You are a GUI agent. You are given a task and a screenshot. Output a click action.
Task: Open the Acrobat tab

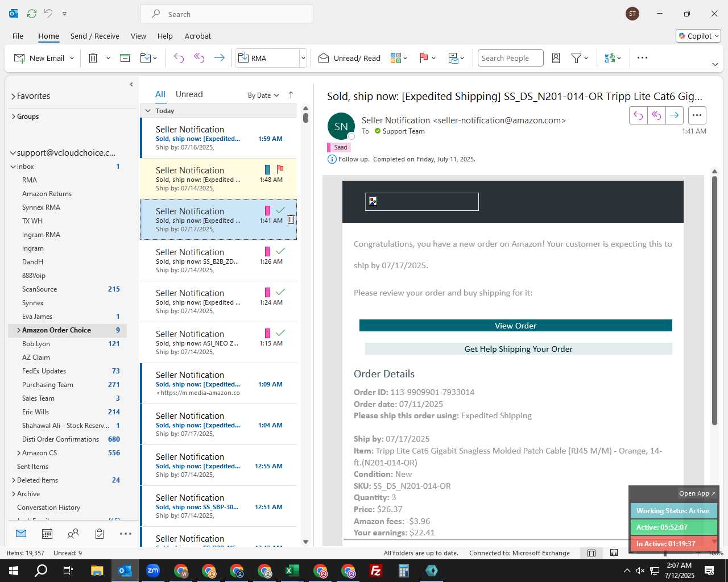(198, 36)
